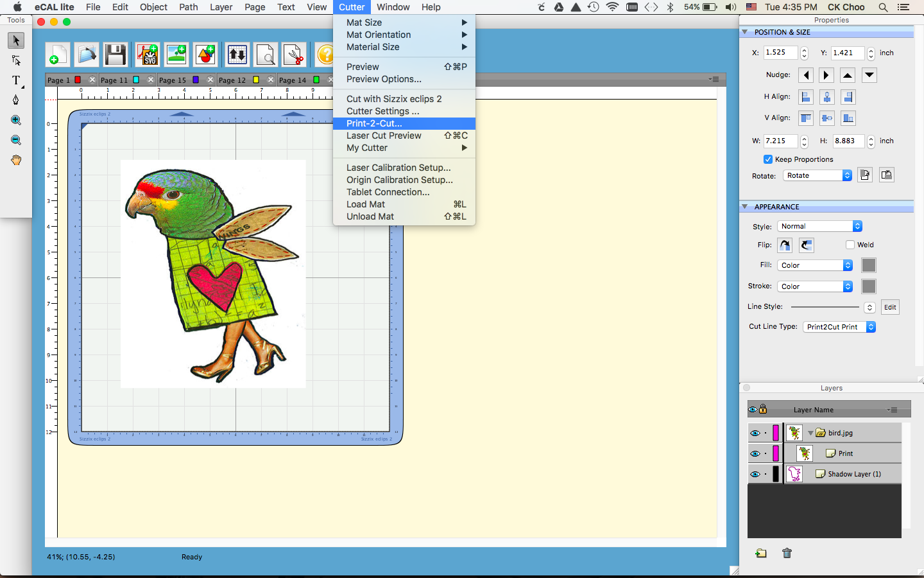The height and width of the screenshot is (578, 924).
Task: Create a new project document
Action: coord(58,55)
